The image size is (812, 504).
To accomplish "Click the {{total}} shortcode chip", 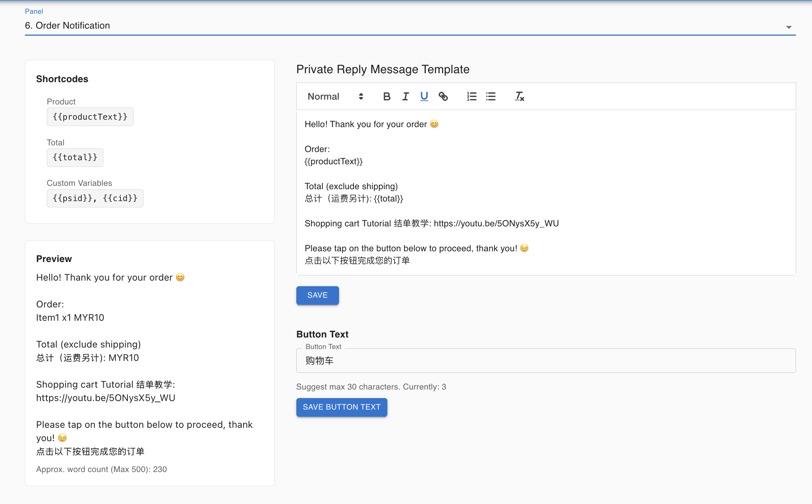I will [75, 158].
